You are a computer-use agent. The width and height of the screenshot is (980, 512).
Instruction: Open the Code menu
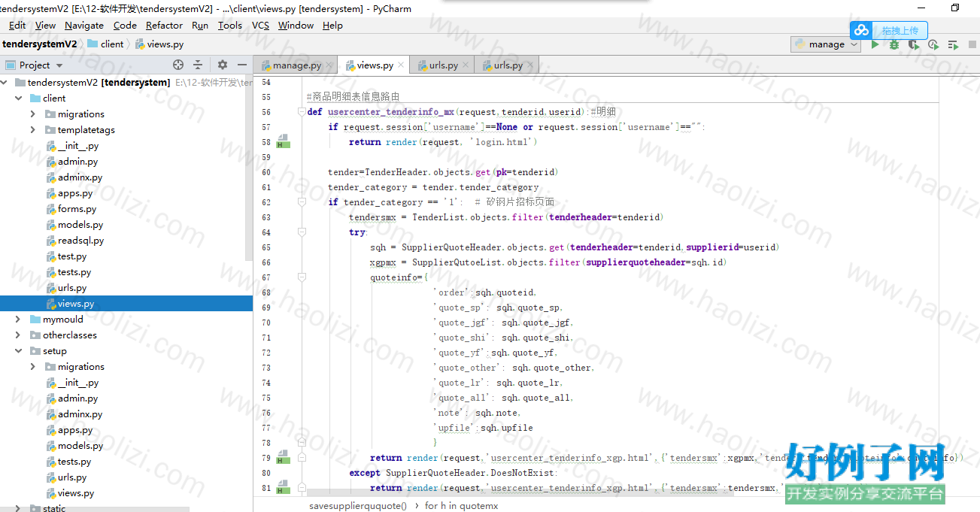(125, 25)
